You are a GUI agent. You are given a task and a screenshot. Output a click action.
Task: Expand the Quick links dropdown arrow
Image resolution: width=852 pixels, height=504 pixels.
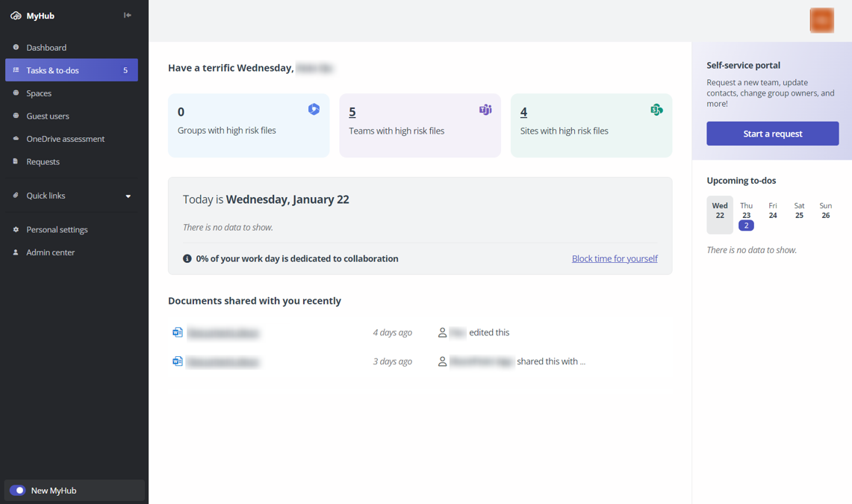click(128, 196)
